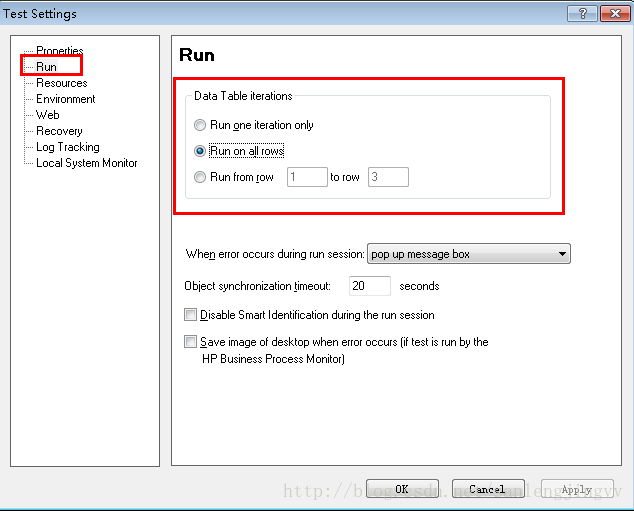
Task: Open the Environment settings node
Action: 66,99
